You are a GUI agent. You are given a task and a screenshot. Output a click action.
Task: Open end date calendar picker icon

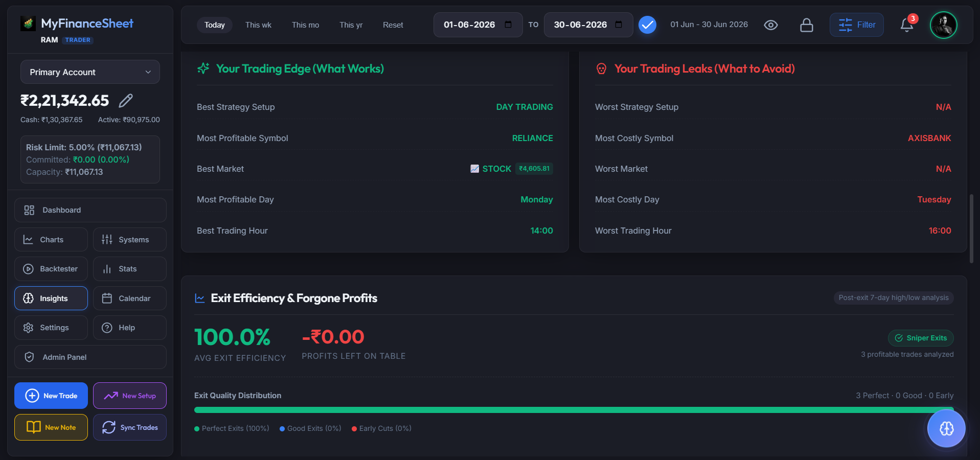point(619,25)
